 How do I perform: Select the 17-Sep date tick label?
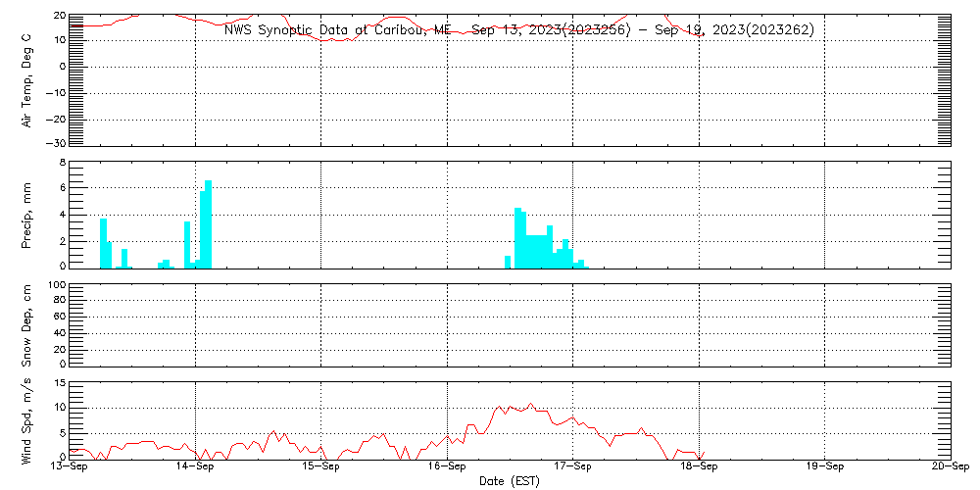tap(572, 467)
